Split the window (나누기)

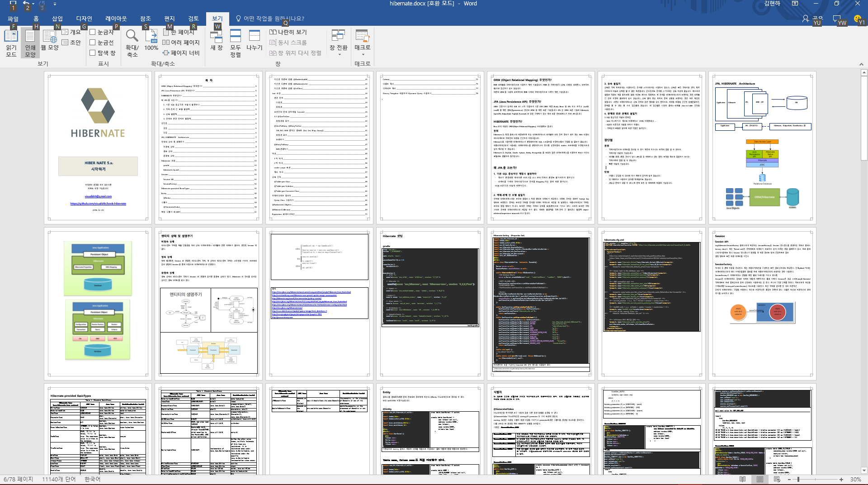click(254, 41)
